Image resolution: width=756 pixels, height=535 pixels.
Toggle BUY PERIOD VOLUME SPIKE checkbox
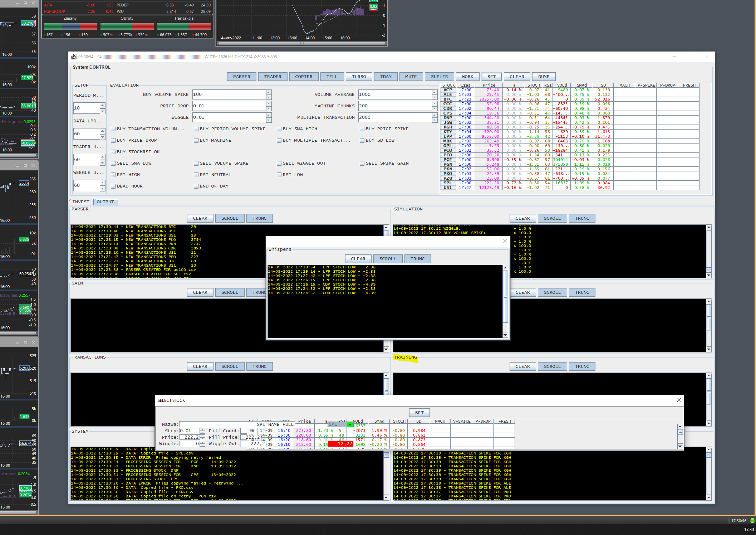pos(196,129)
